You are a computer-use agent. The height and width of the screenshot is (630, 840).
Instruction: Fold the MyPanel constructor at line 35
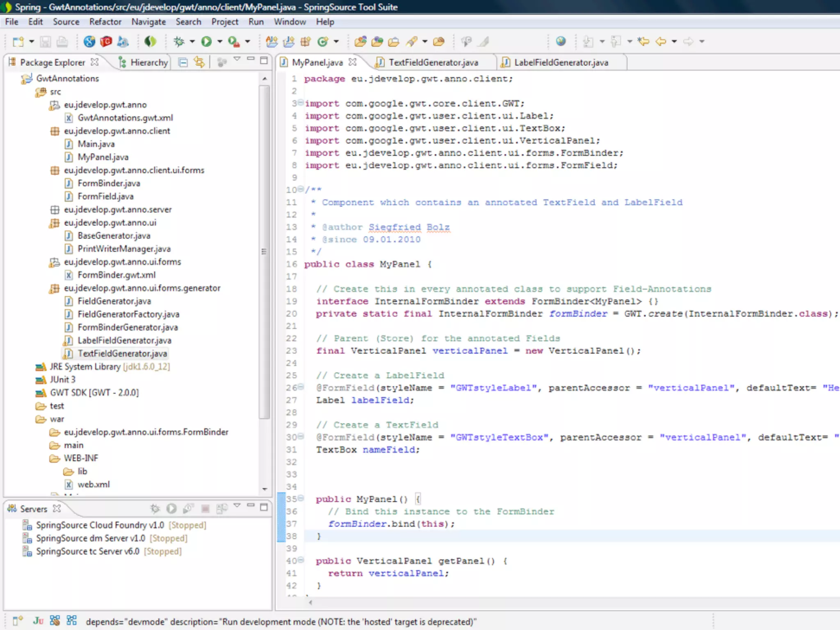(301, 498)
